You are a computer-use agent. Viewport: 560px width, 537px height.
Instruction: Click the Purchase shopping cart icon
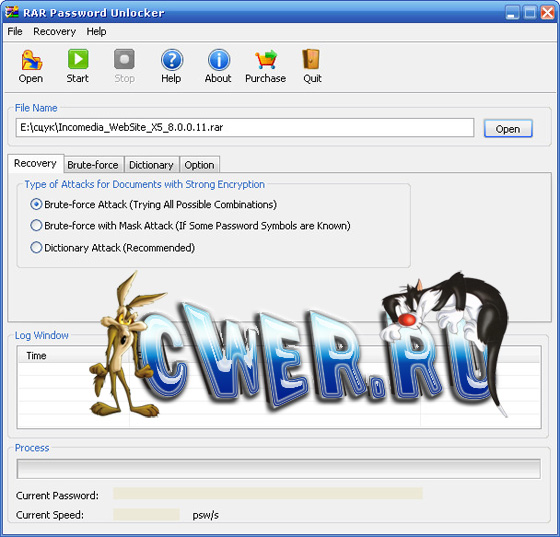point(266,59)
